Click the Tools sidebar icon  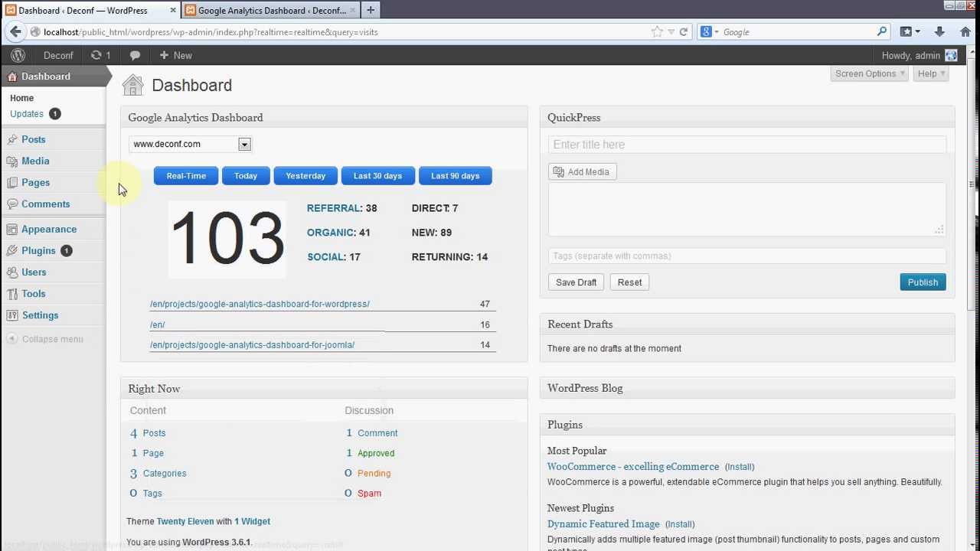(12, 293)
